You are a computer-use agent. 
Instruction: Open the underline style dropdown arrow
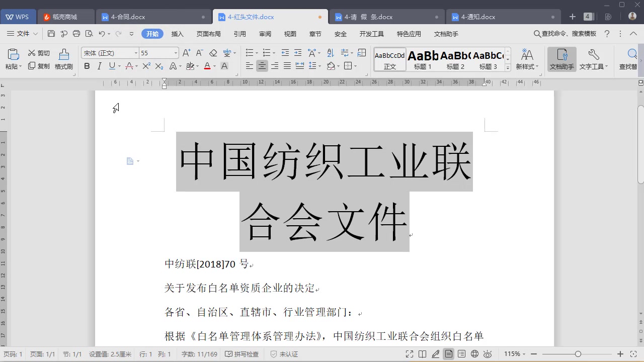click(x=119, y=66)
